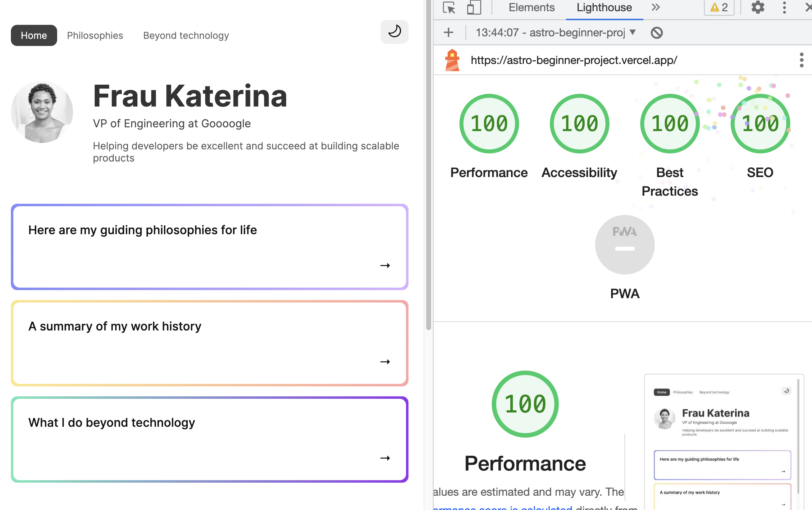Click the guiding philosophies card arrow

coord(385,265)
